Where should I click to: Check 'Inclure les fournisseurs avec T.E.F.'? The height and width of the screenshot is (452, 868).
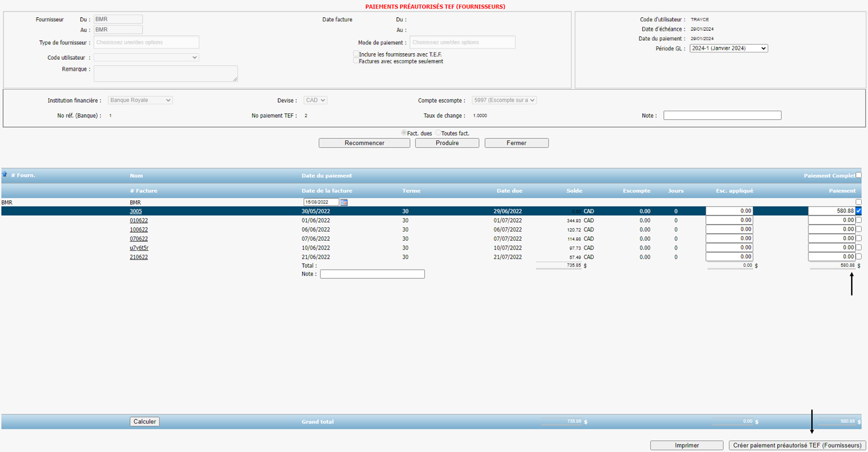356,54
